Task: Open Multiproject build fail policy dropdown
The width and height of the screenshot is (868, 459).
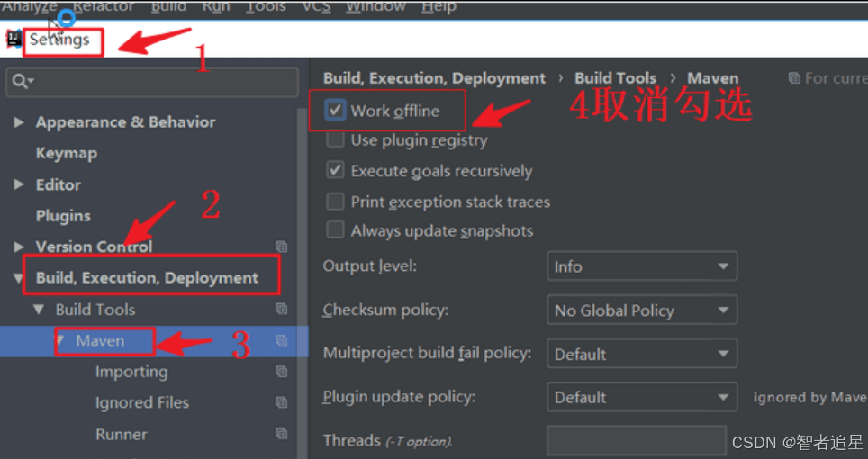Action: (642, 354)
